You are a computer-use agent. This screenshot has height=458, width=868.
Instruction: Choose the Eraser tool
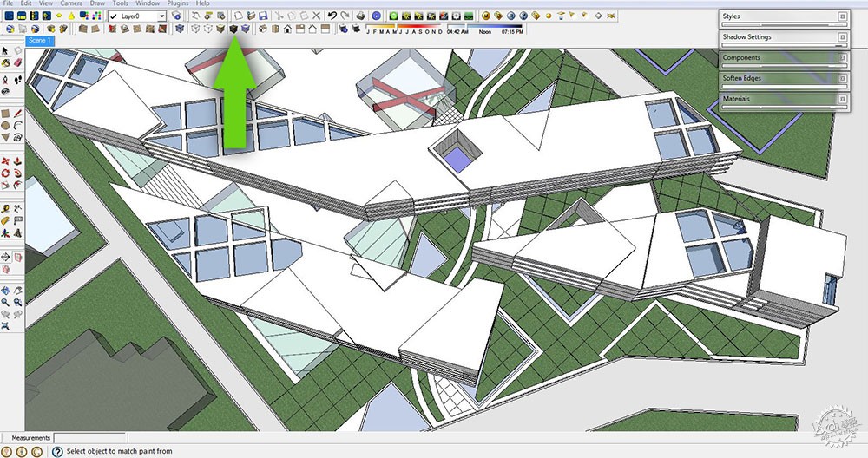[17, 63]
